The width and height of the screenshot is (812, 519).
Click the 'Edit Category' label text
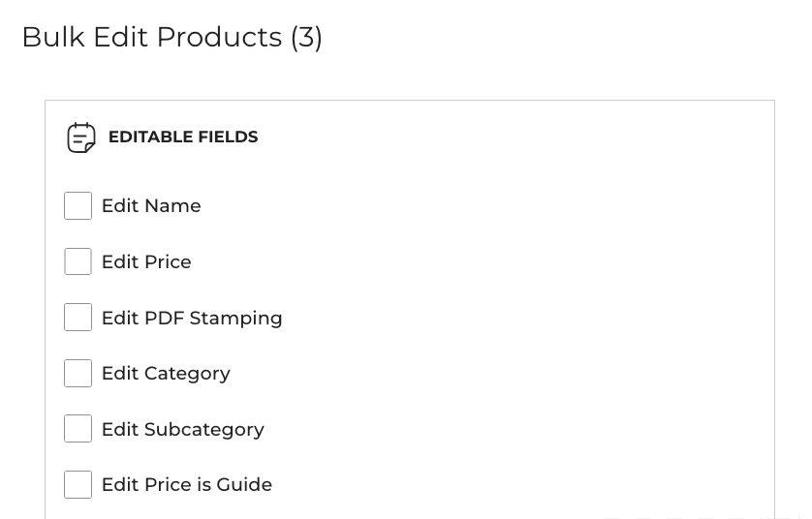166,374
